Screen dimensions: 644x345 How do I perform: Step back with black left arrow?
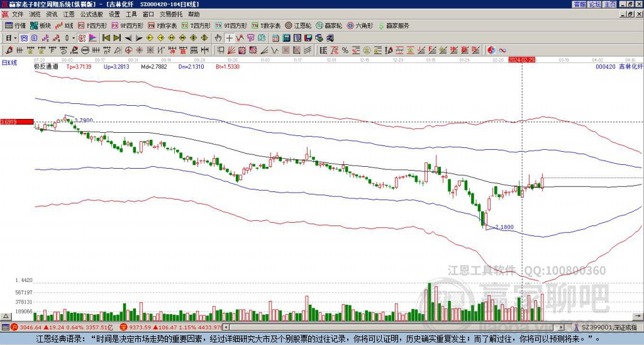pyautogui.click(x=128, y=38)
